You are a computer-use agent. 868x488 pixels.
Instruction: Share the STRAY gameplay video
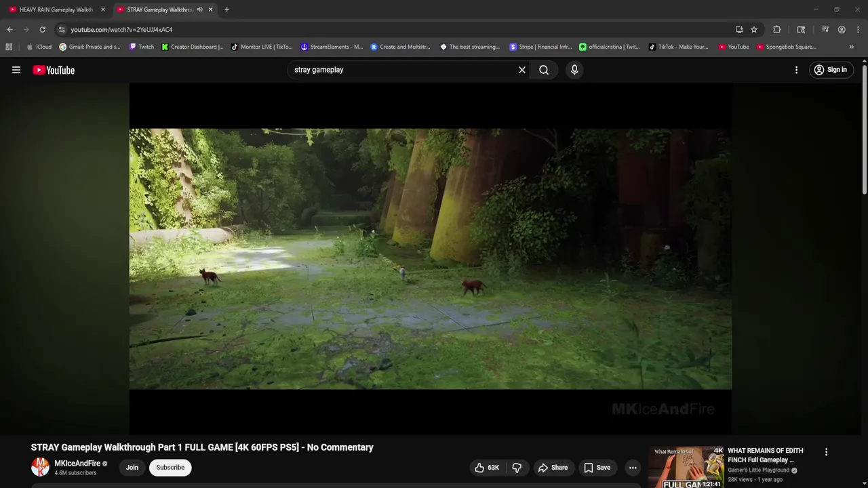click(553, 468)
